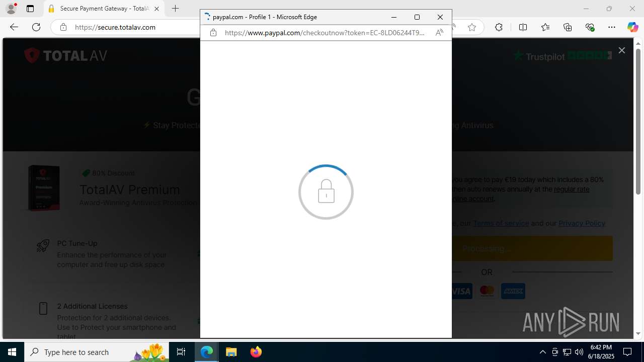Click the Edge profile avatar icon
The height and width of the screenshot is (362, 644).
tap(11, 9)
